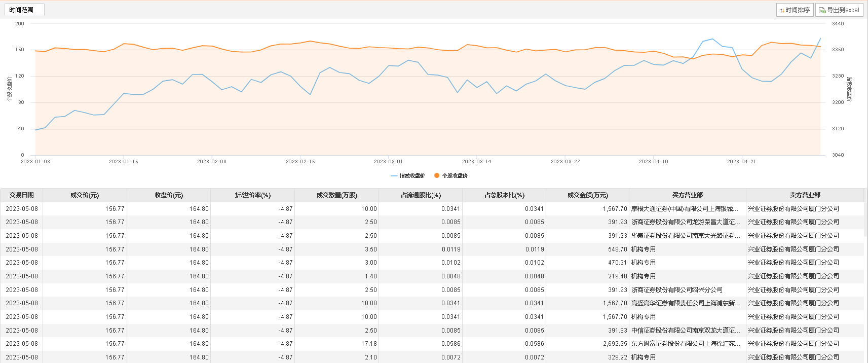Toggle the 个股收盘价 legend series
The width and height of the screenshot is (868, 363).
[451, 176]
